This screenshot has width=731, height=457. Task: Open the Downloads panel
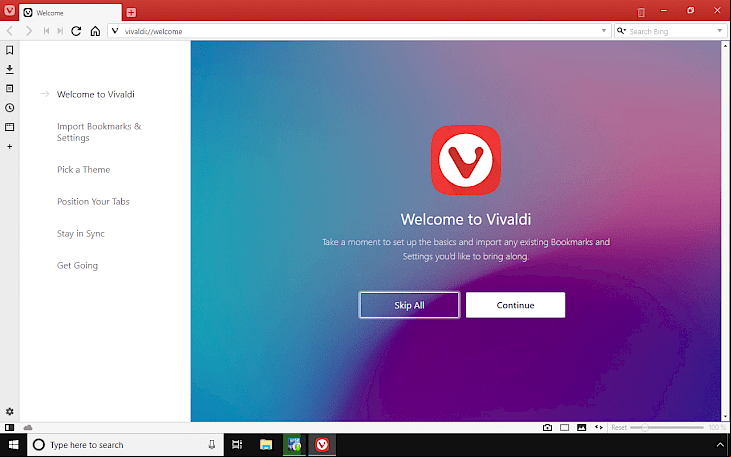pos(9,69)
